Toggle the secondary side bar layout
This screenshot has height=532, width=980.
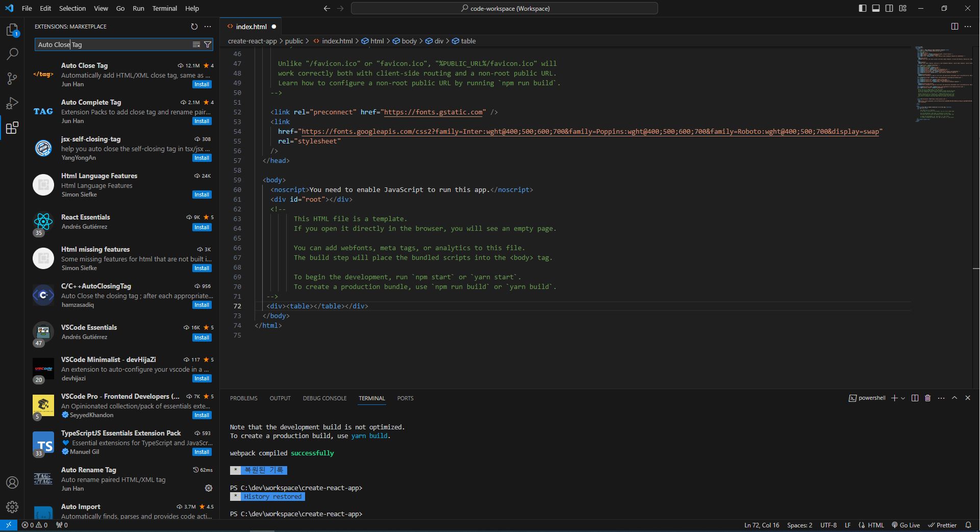pos(889,8)
